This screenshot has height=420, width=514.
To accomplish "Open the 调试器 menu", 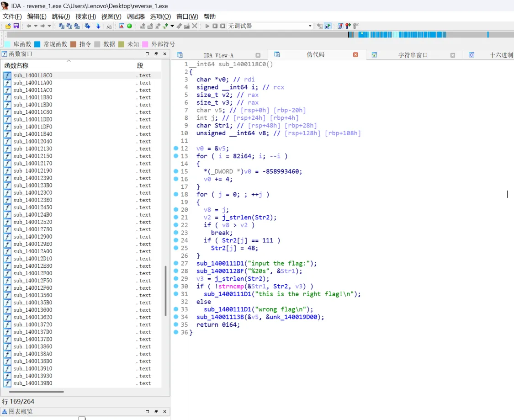I will 136,16.
